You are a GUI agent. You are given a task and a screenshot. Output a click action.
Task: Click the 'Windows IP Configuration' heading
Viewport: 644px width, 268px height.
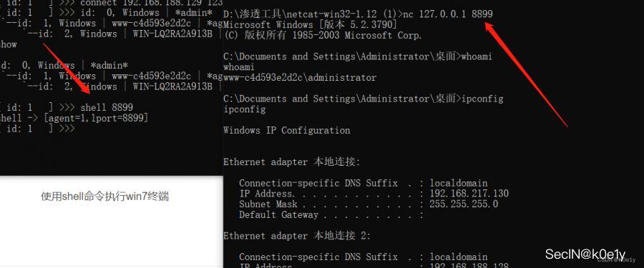point(287,131)
